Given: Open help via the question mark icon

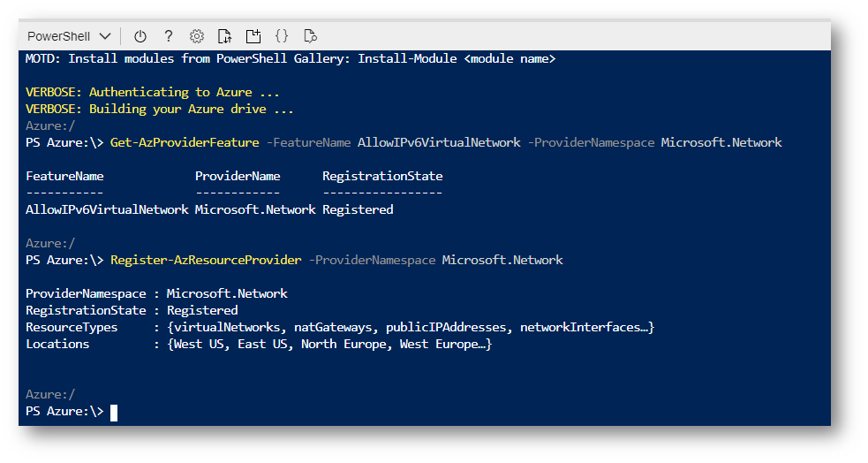Looking at the screenshot, I should (x=169, y=36).
